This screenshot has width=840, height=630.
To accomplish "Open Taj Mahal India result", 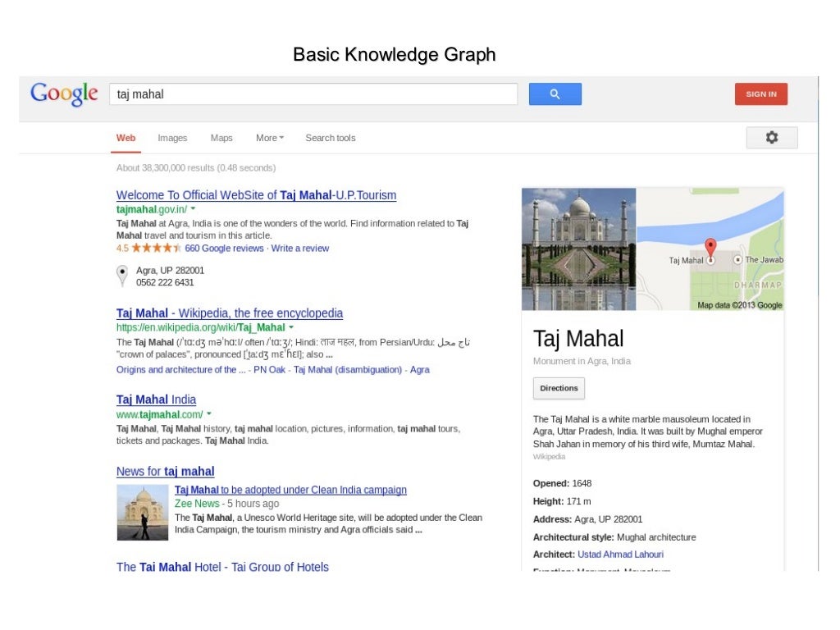I will pos(156,399).
